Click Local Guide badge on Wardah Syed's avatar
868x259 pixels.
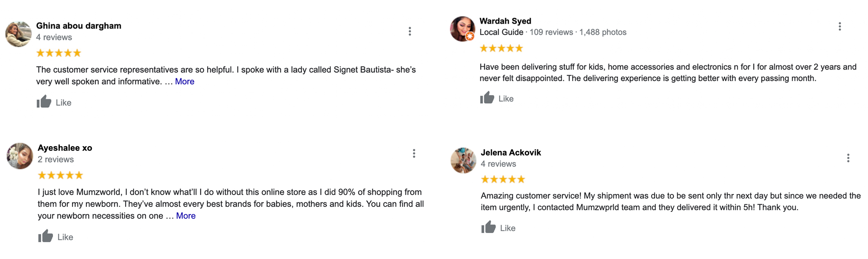pyautogui.click(x=470, y=36)
